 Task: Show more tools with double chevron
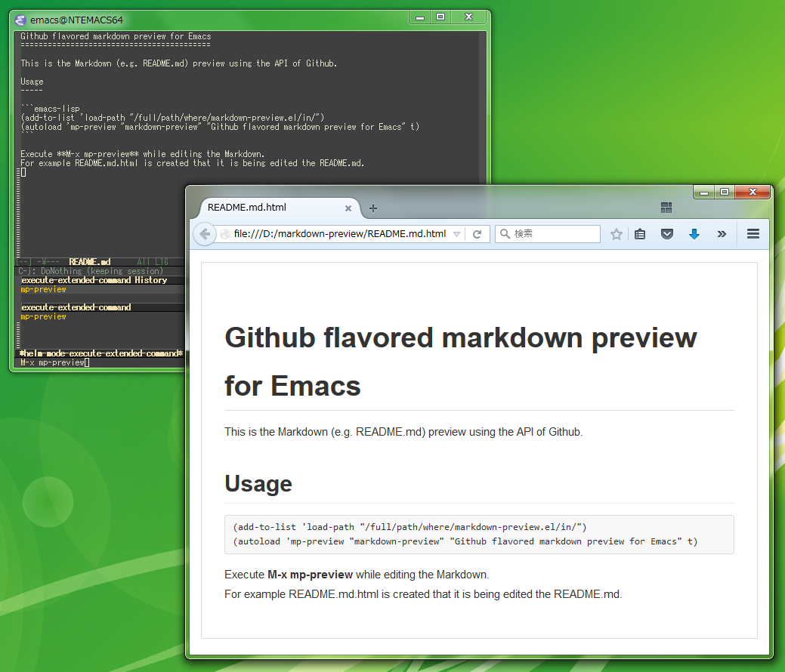coord(722,233)
